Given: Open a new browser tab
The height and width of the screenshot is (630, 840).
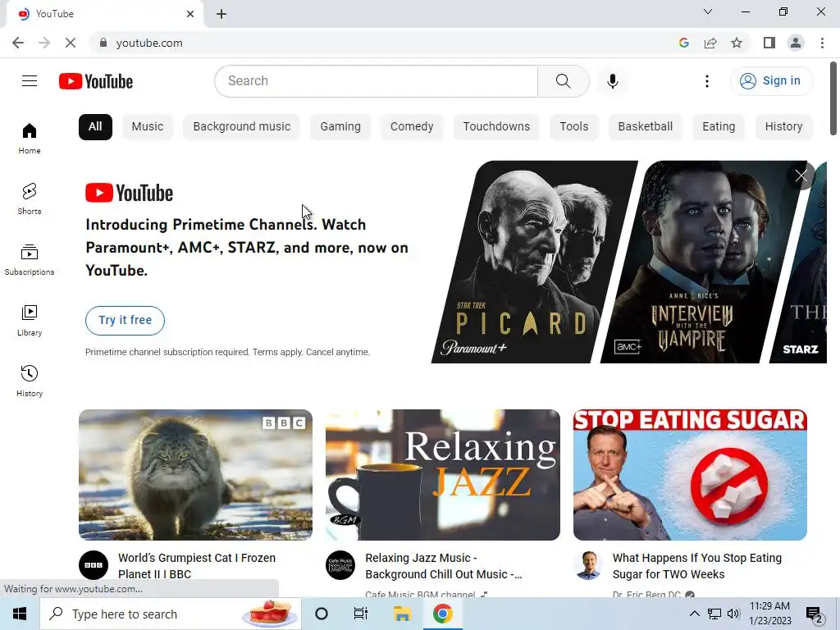Looking at the screenshot, I should click(x=221, y=14).
